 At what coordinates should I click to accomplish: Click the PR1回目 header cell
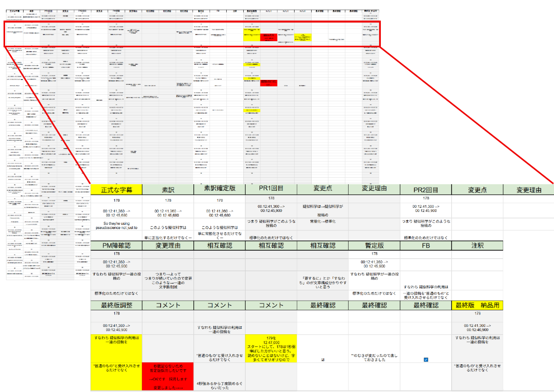pyautogui.click(x=271, y=189)
